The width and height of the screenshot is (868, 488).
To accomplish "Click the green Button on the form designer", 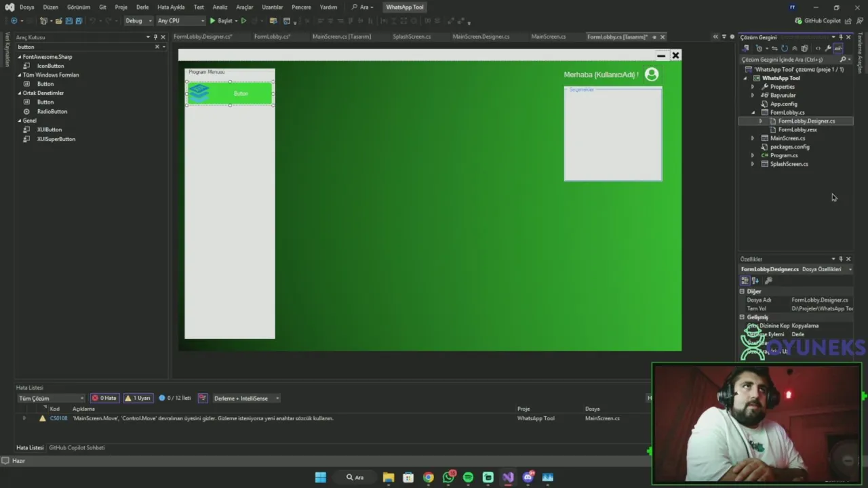I will coord(230,94).
